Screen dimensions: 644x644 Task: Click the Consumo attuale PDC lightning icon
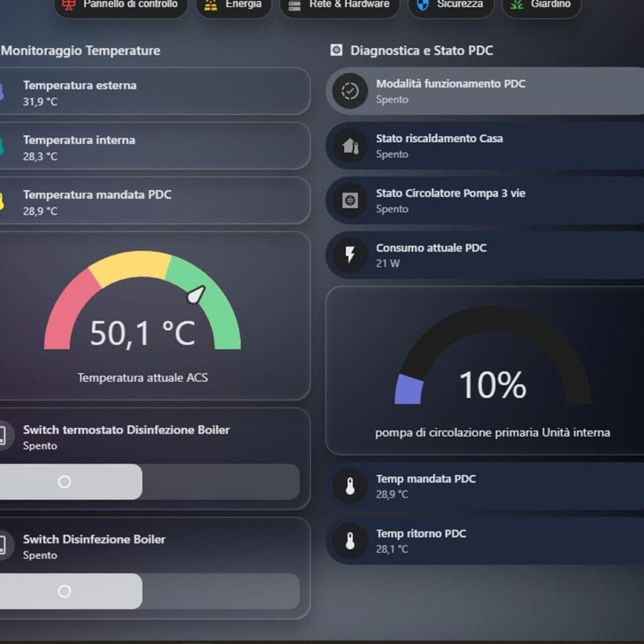tap(350, 255)
